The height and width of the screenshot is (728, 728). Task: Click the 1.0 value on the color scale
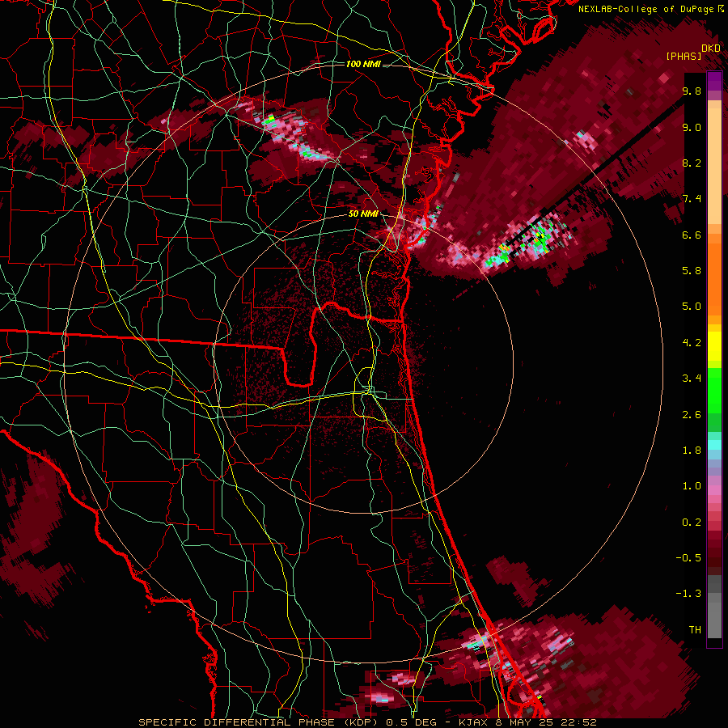click(x=692, y=486)
